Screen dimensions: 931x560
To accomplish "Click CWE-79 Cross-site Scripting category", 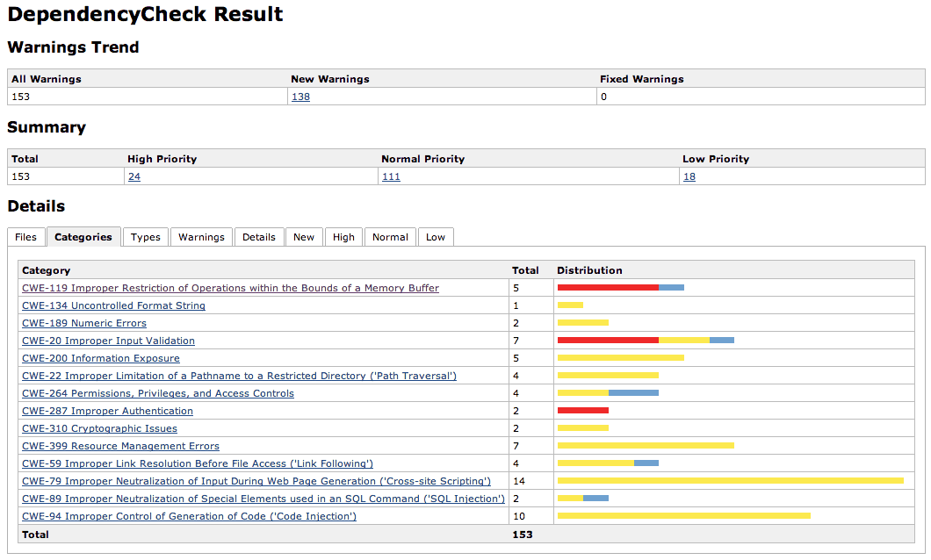I will tap(256, 481).
